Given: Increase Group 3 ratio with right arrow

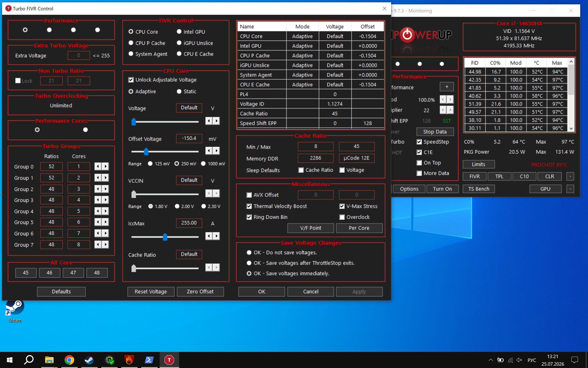Looking at the screenshot, I should 105,200.
